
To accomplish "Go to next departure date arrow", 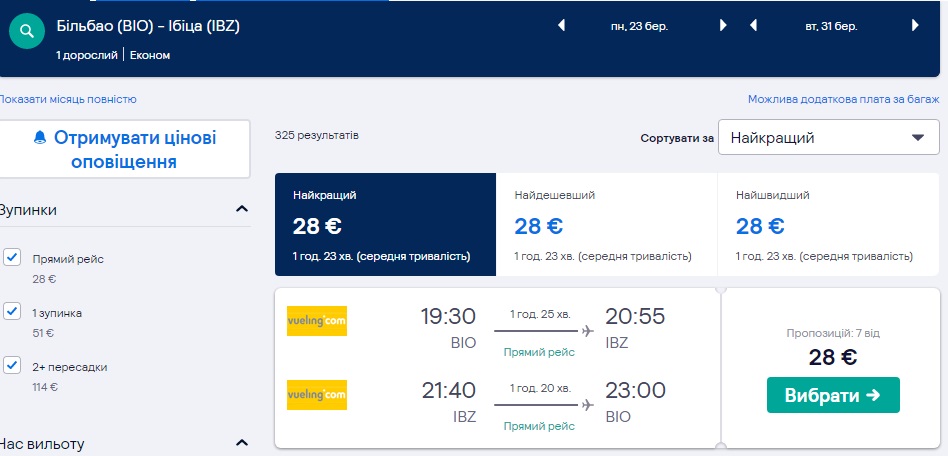I will point(723,26).
